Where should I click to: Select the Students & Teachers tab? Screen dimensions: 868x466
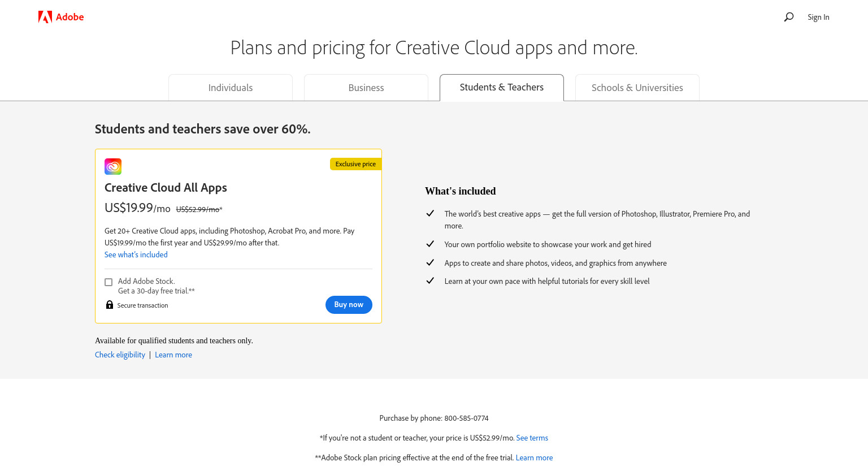(x=502, y=88)
